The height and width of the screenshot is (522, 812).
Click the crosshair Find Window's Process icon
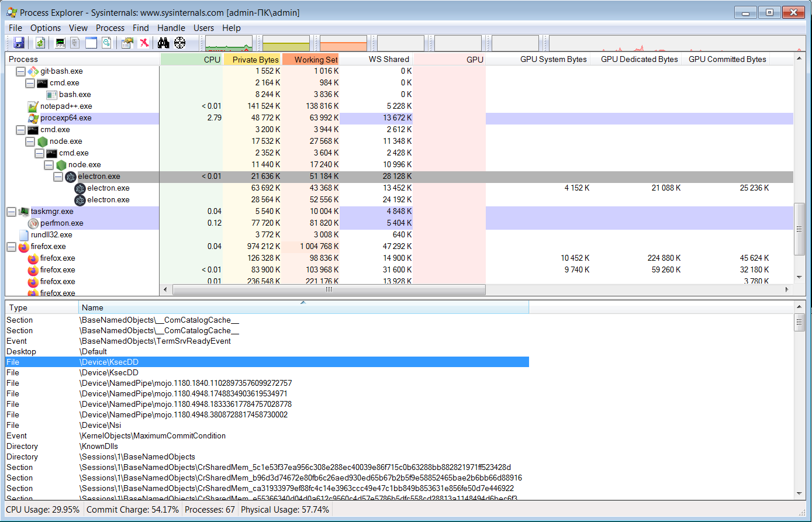click(x=179, y=43)
